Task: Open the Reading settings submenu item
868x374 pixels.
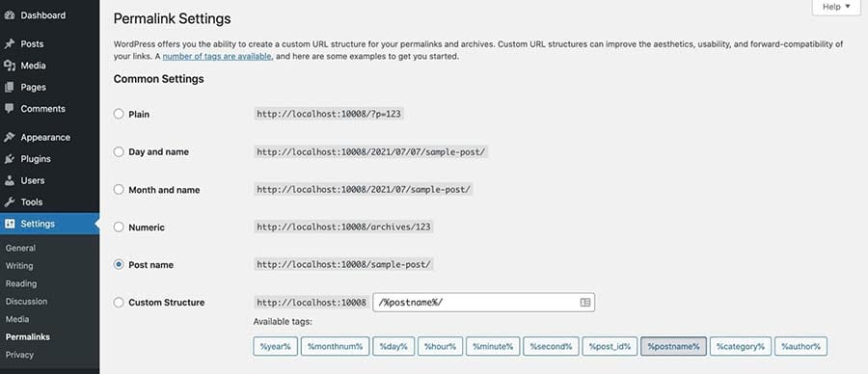Action: (21, 283)
